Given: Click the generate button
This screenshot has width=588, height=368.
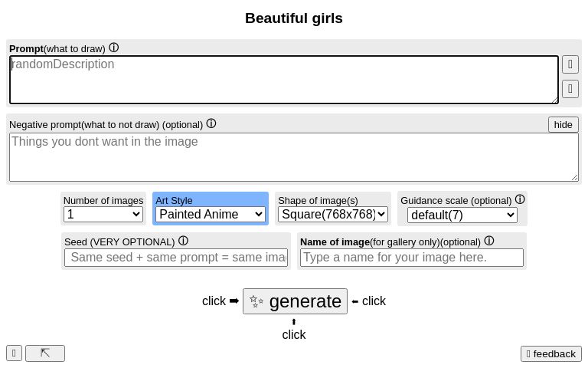Looking at the screenshot, I should pos(295,301).
